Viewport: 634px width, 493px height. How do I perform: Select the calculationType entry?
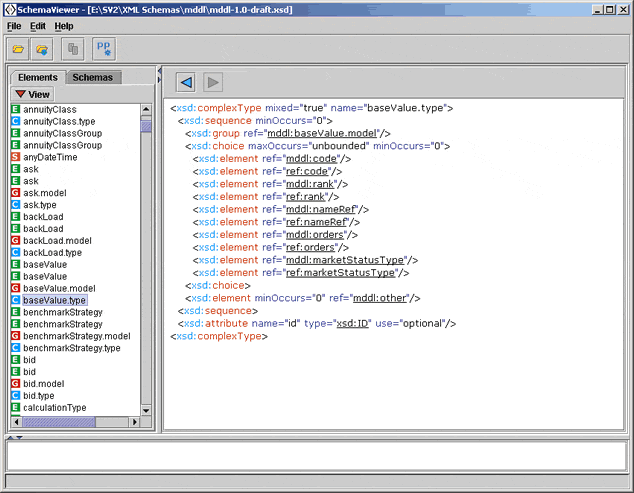click(x=55, y=408)
